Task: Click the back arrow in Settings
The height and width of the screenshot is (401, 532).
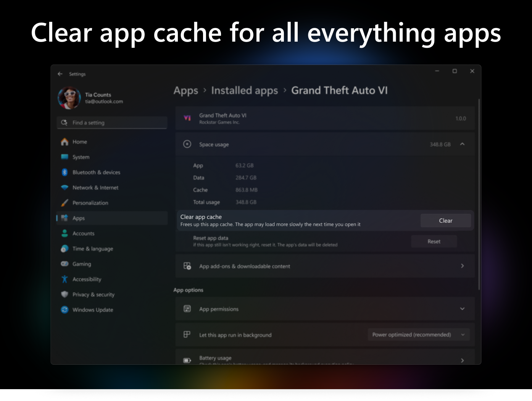Action: 60,74
